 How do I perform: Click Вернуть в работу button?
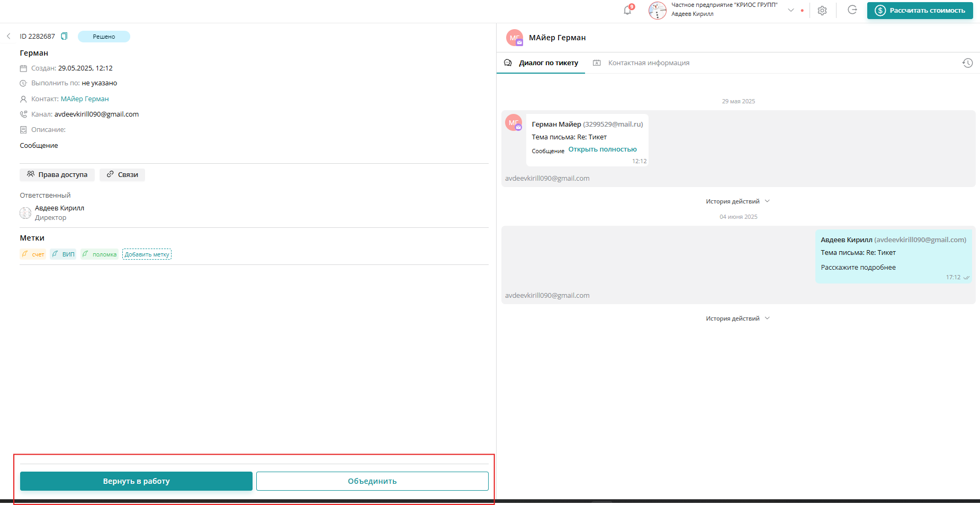click(136, 481)
